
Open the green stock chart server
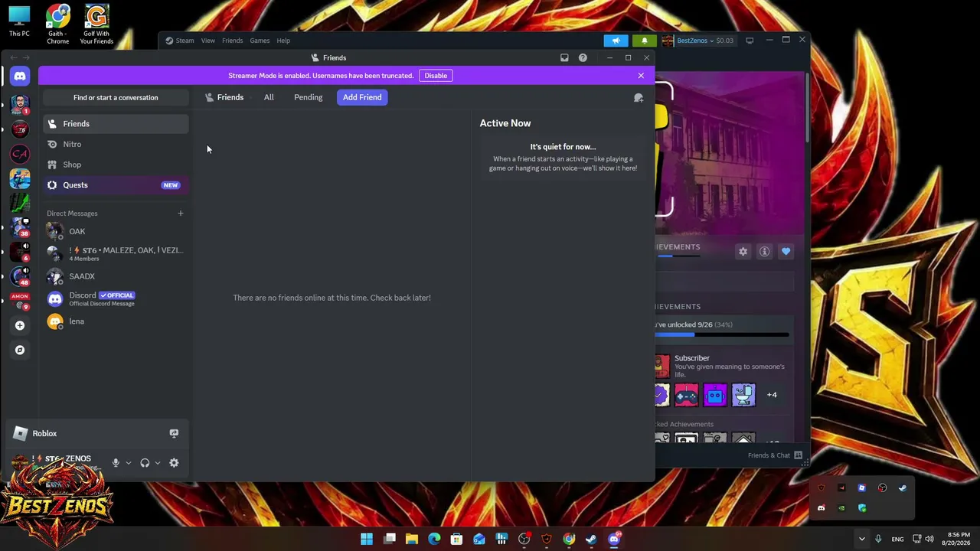(x=20, y=202)
